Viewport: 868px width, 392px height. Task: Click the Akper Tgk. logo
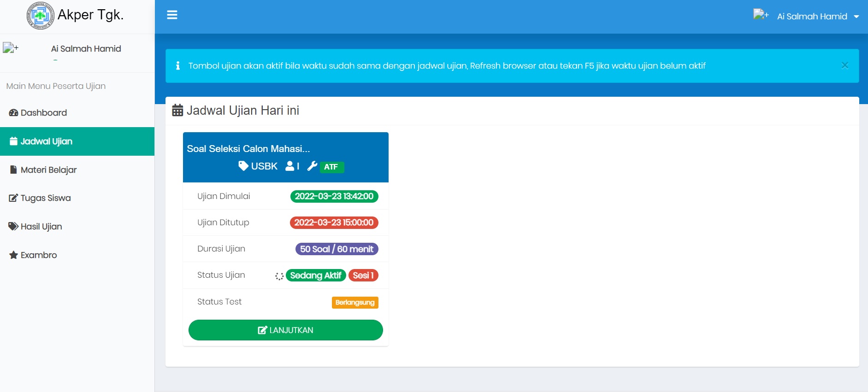tap(41, 16)
